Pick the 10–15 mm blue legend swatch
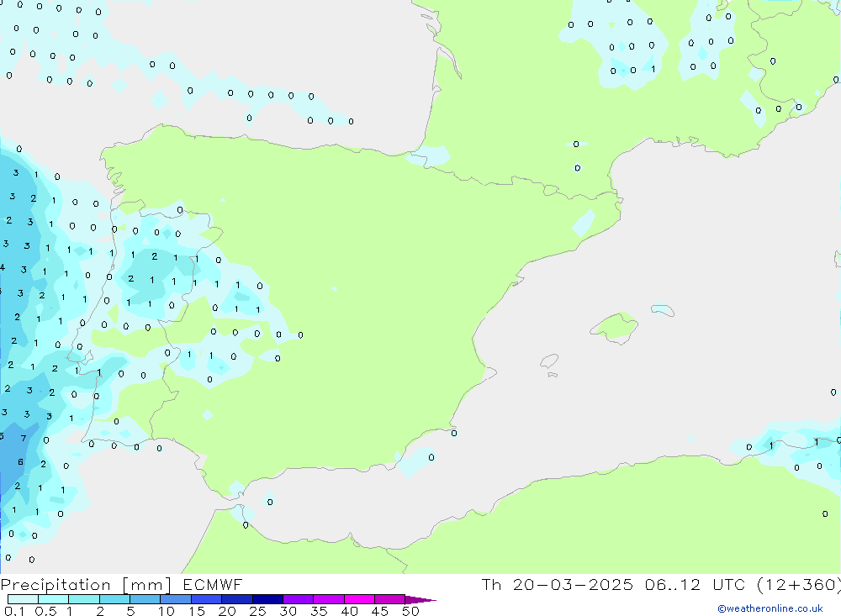The width and height of the screenshot is (841, 616). point(176,599)
